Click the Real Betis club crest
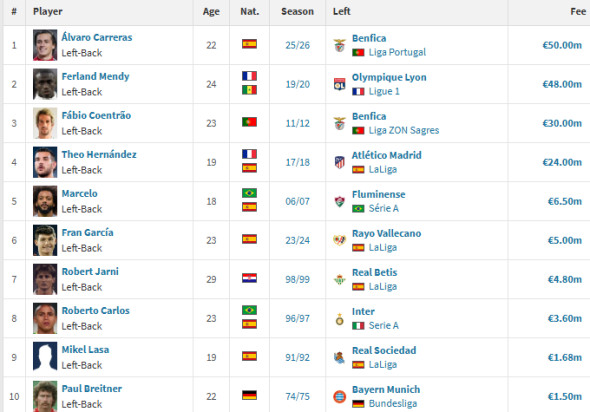The width and height of the screenshot is (590, 412). click(x=339, y=280)
